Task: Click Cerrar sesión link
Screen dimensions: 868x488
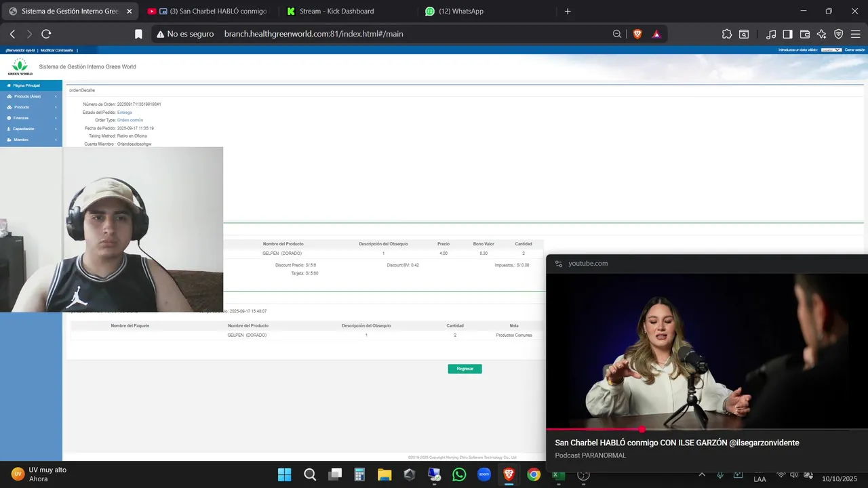Action: click(854, 50)
